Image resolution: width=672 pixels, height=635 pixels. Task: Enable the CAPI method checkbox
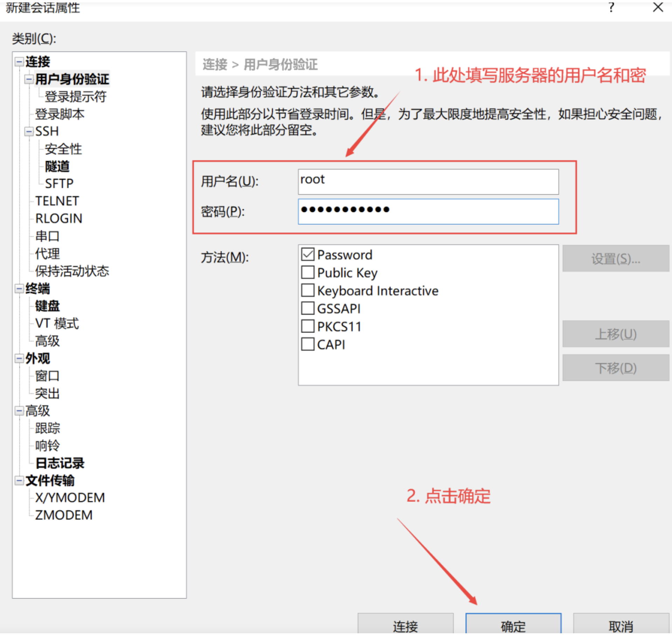point(307,344)
